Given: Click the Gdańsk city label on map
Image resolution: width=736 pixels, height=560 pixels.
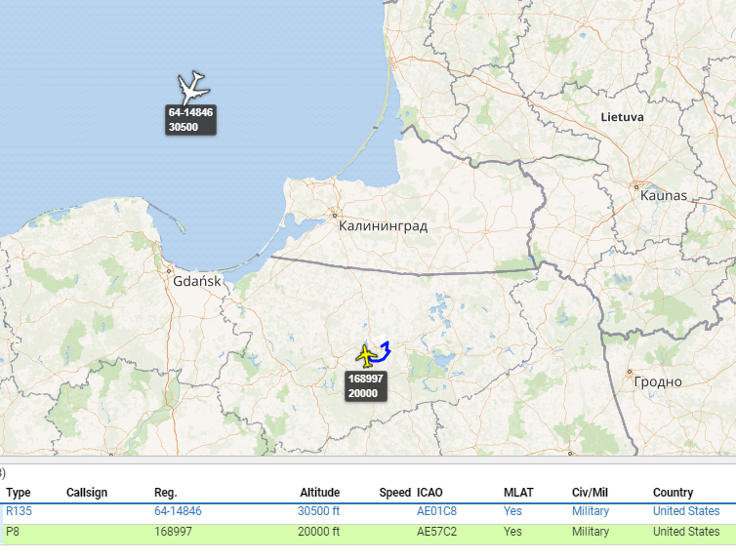Looking at the screenshot, I should (196, 281).
